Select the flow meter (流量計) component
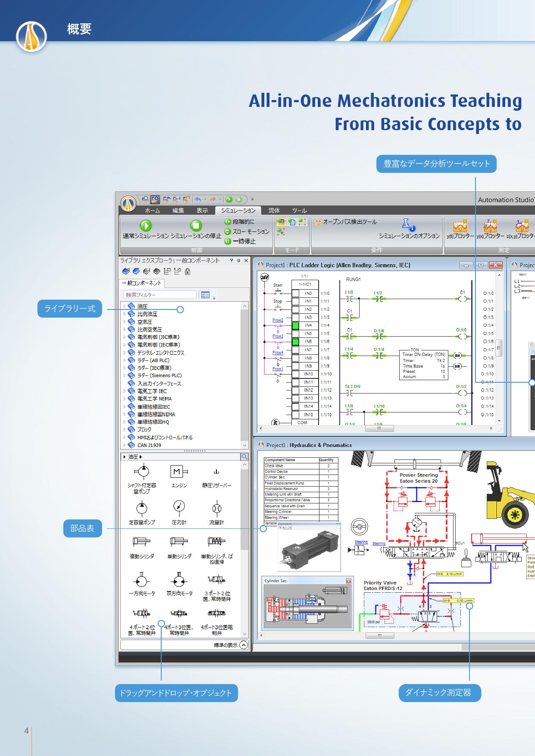This screenshot has width=535, height=756. [x=216, y=509]
